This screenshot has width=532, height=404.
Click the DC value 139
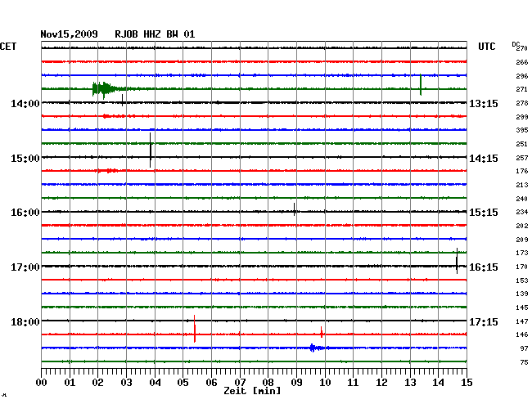(x=522, y=294)
